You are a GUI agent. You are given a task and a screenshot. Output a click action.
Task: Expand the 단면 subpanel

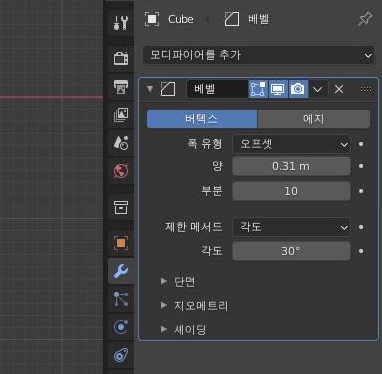(164, 281)
